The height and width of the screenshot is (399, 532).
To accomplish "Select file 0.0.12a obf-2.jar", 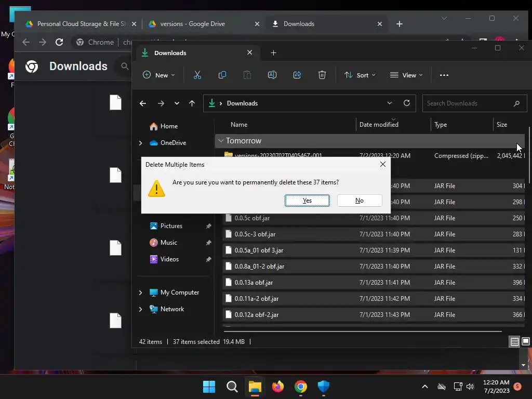I will [x=373, y=315].
